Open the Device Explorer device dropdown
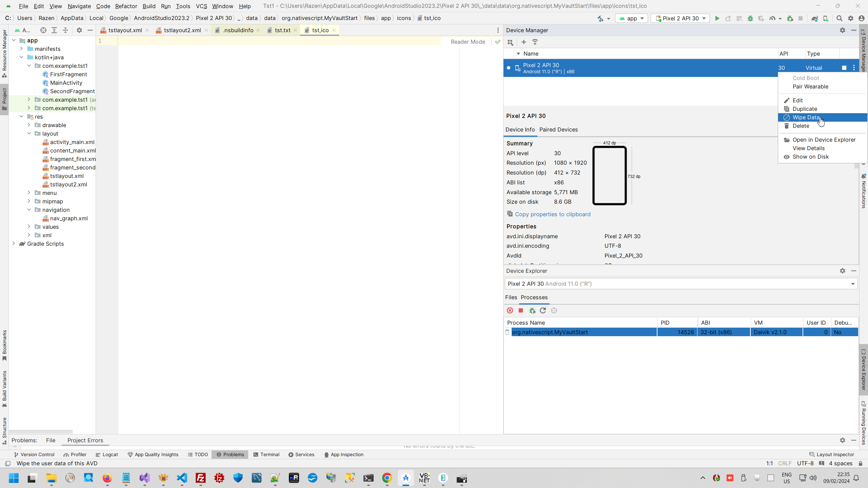Image resolution: width=868 pixels, height=488 pixels. 852,284
